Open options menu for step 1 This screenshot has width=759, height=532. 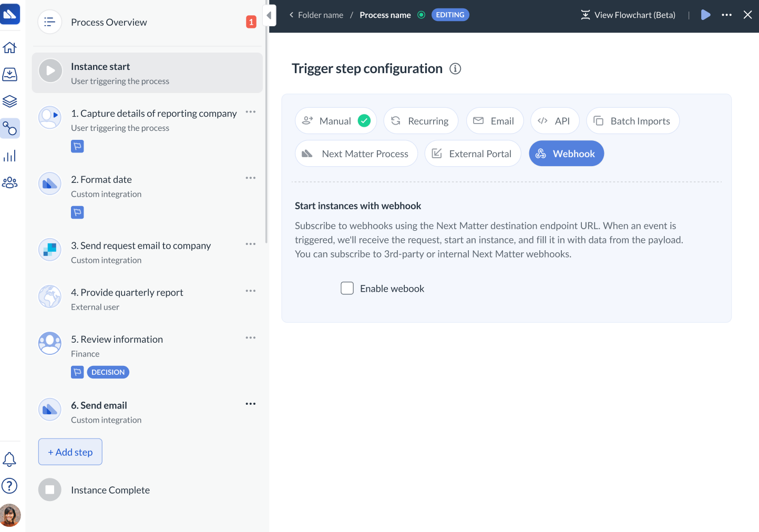click(251, 111)
